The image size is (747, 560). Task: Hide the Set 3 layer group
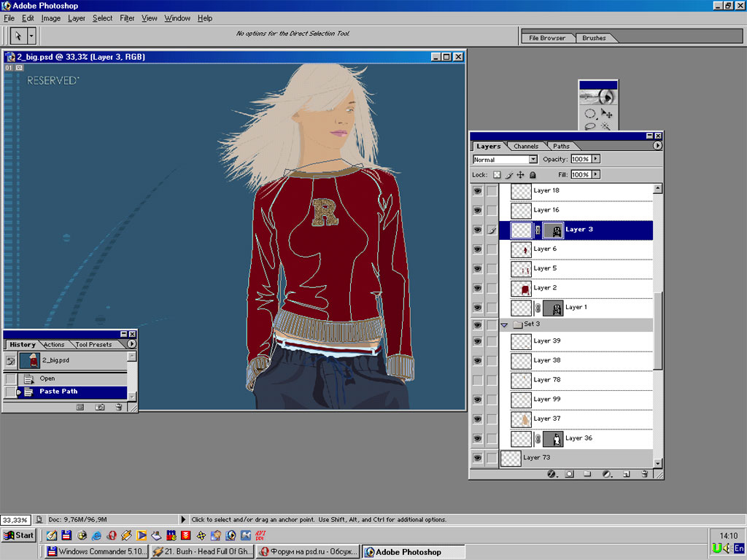(477, 324)
